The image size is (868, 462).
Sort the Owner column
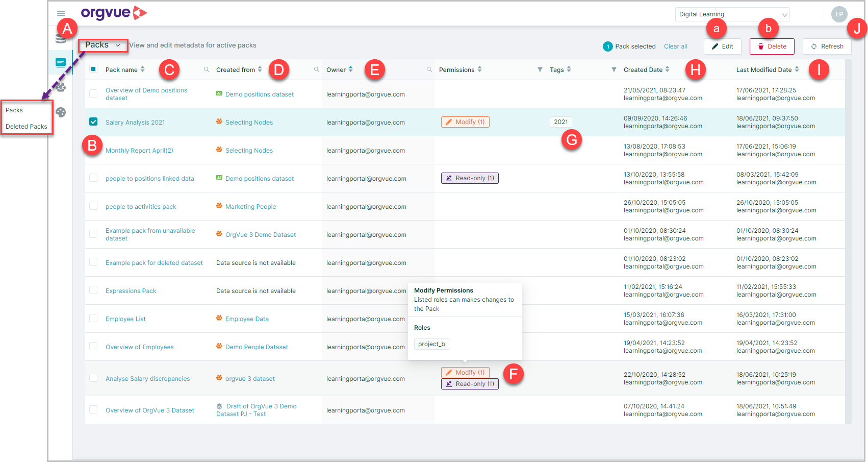pos(350,69)
